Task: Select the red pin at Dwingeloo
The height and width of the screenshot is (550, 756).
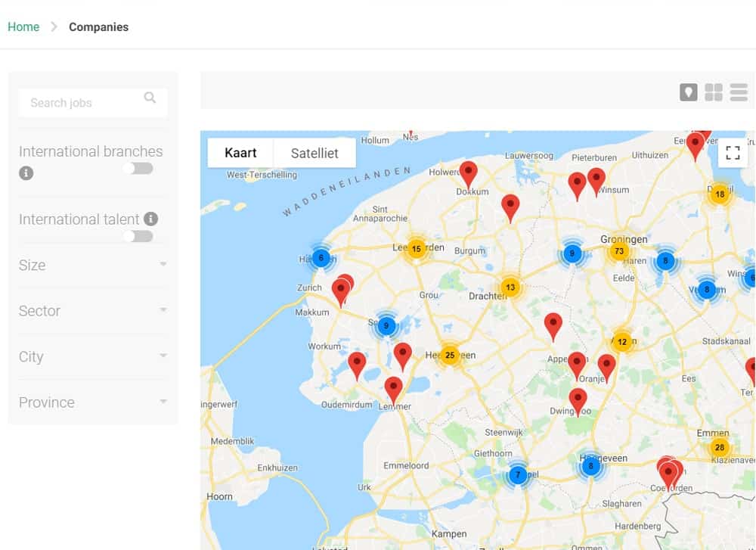Action: tap(578, 402)
